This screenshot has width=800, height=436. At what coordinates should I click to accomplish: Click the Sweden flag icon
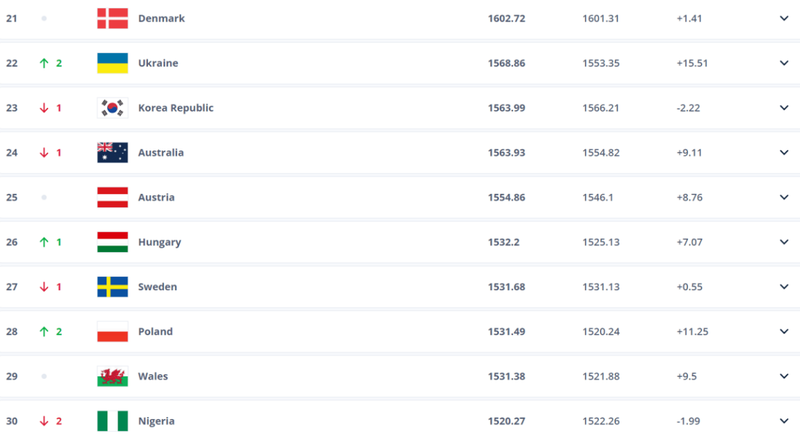[x=112, y=287]
